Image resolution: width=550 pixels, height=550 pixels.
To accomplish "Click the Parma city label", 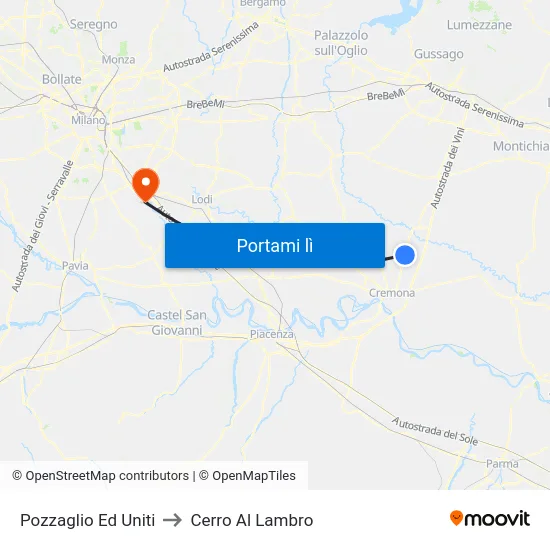I will [x=502, y=464].
